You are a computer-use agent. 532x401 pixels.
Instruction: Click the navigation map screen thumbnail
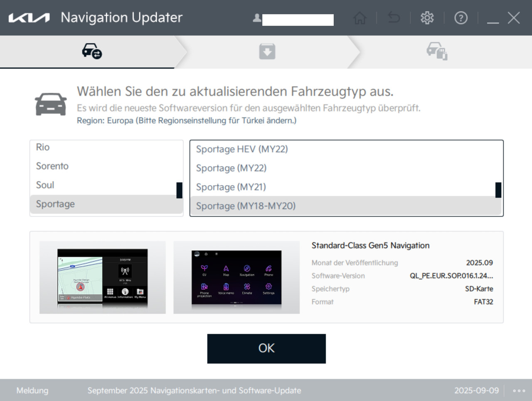[103, 277]
